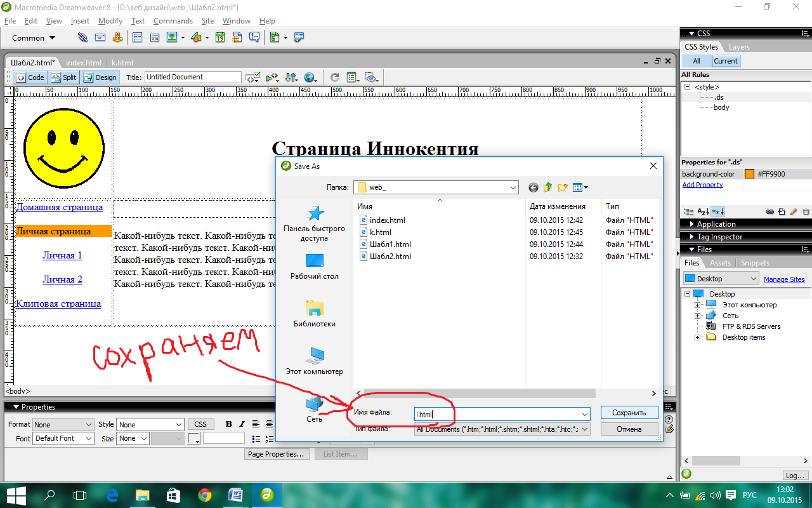Insert a Hyperlink from the Common toolbar
The width and height of the screenshot is (812, 508).
(x=83, y=38)
